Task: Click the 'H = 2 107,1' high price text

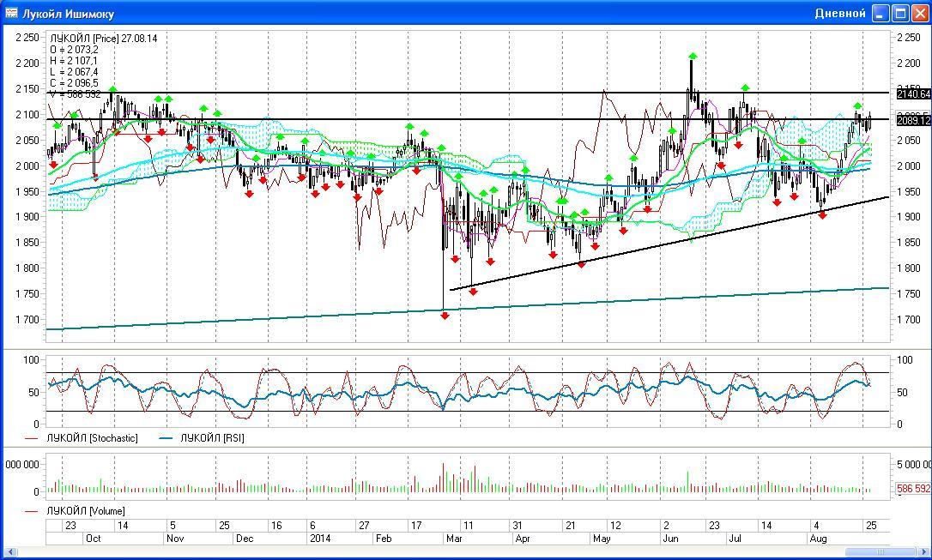Action: [75, 61]
